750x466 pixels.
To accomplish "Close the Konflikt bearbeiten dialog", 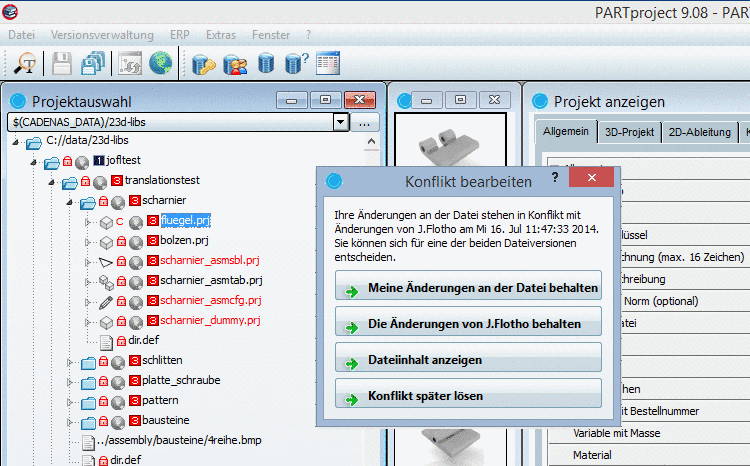I will (x=592, y=178).
